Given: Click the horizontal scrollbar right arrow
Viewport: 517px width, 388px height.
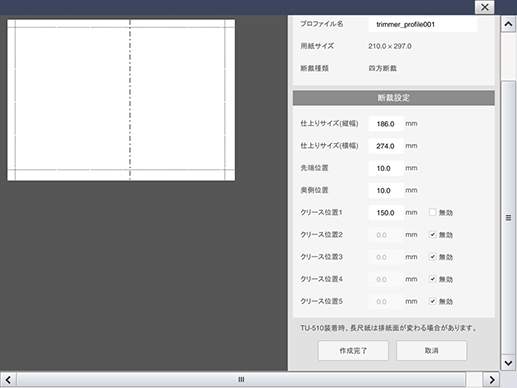Looking at the screenshot, I should 492,380.
